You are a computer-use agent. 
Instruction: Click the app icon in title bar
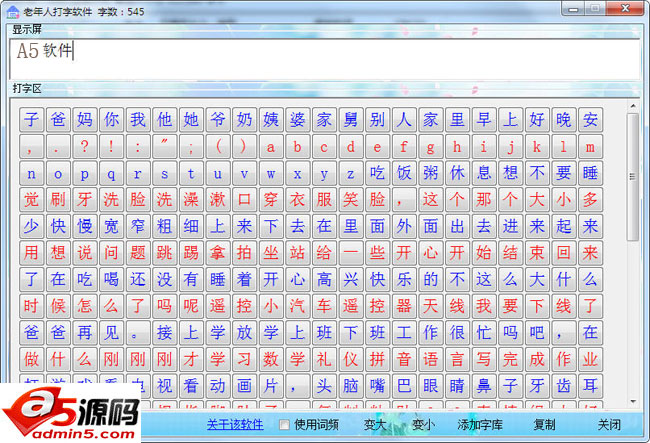tap(10, 9)
